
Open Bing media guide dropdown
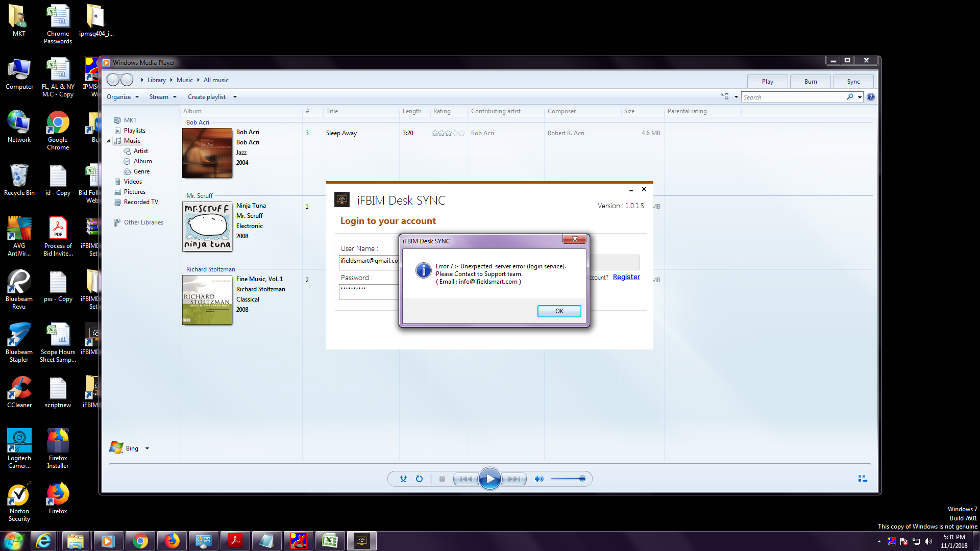147,448
